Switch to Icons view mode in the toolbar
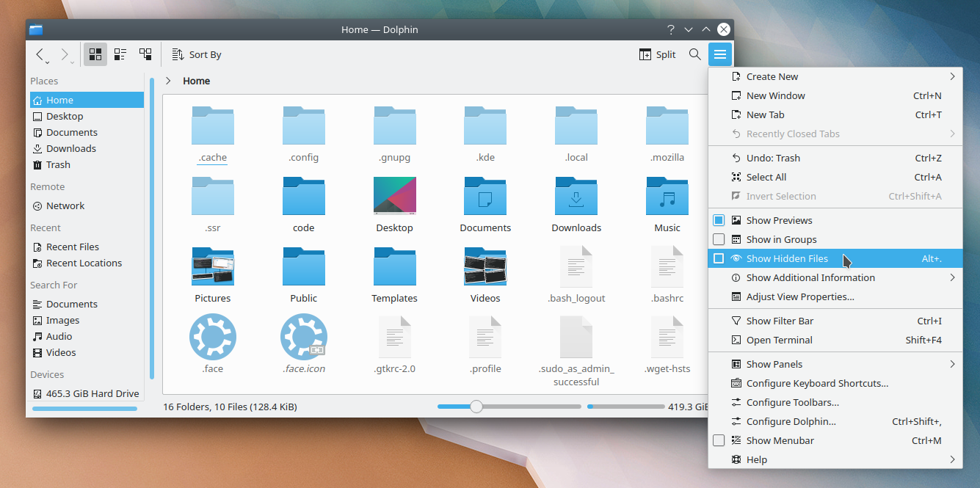Image resolution: width=980 pixels, height=488 pixels. coord(95,54)
